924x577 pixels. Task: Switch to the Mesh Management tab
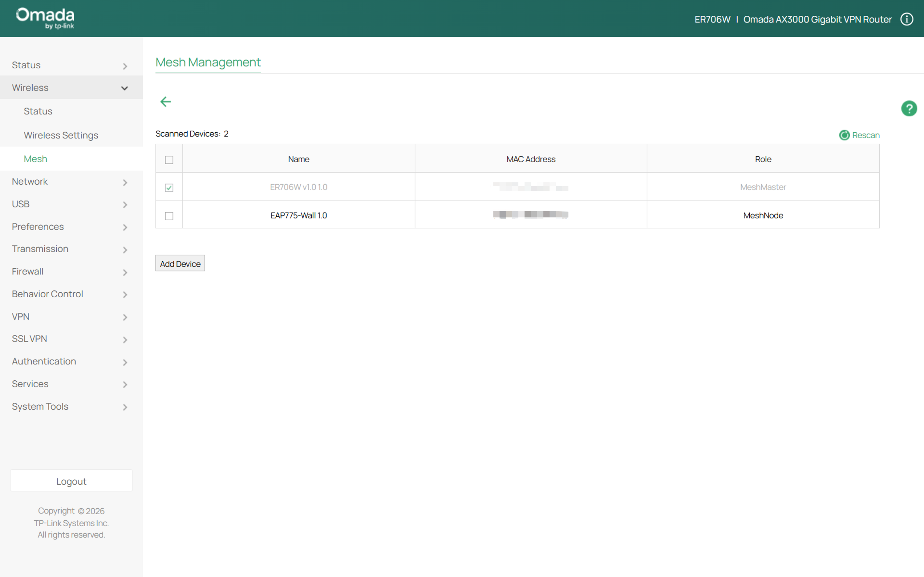(208, 62)
